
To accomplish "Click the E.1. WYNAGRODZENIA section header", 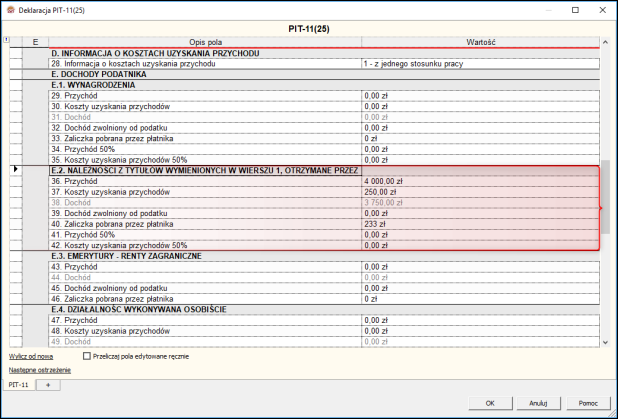I will click(93, 85).
